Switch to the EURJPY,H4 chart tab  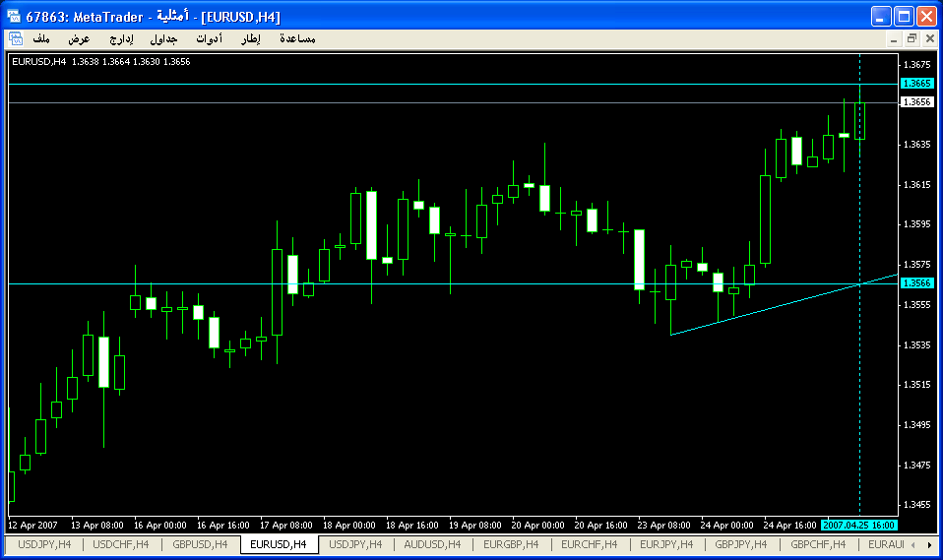click(666, 544)
